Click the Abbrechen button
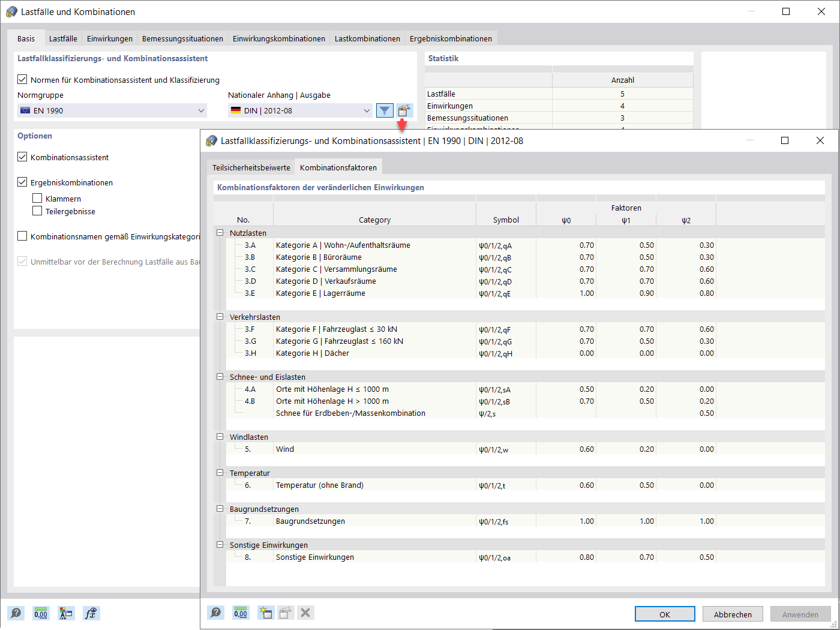This screenshot has height=630, width=840. pyautogui.click(x=733, y=614)
